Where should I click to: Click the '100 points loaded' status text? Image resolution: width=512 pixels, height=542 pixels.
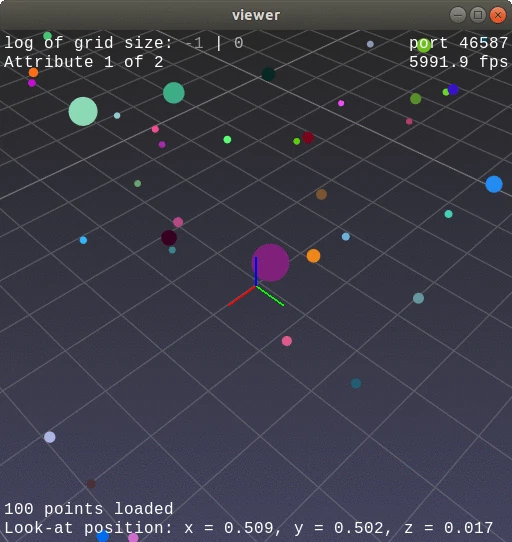89,509
